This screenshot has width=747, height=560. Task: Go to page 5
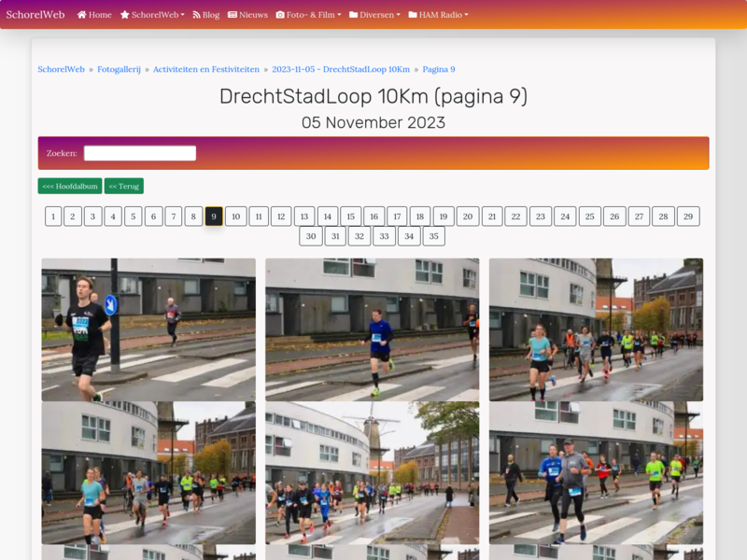[134, 217]
